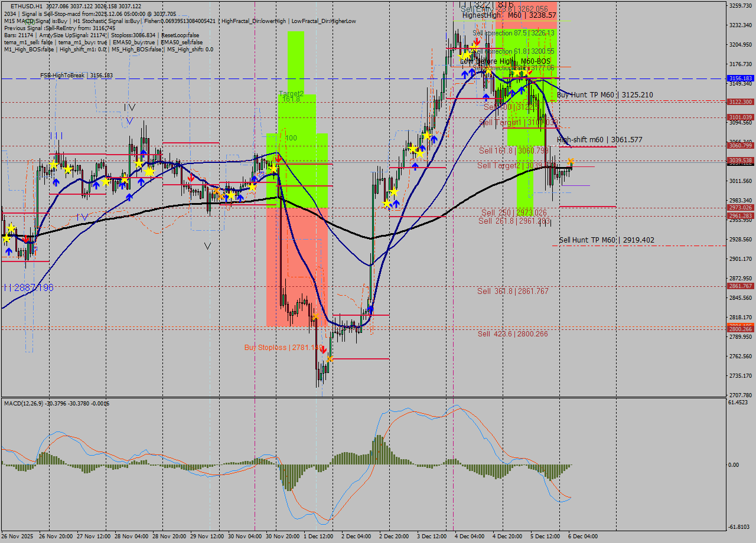The image size is (756, 543).
Task: Click the FSB-HighToBreak 3156.183 label
Action: click(76, 76)
